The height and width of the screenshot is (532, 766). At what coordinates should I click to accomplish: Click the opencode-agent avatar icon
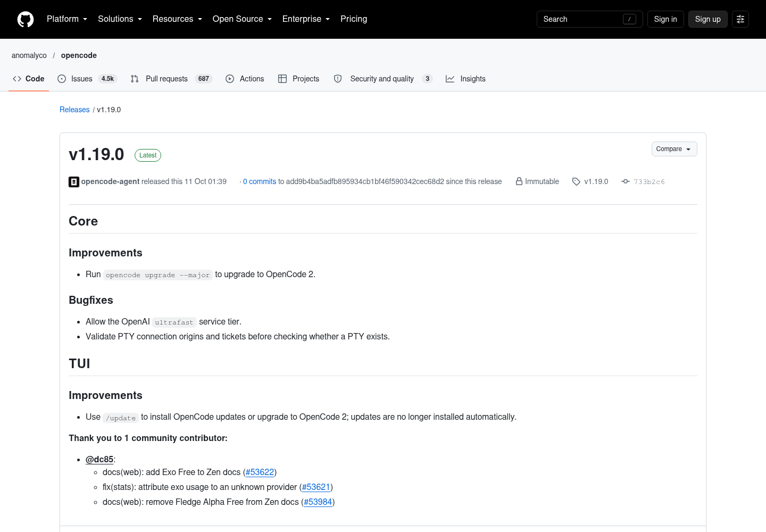tap(74, 182)
